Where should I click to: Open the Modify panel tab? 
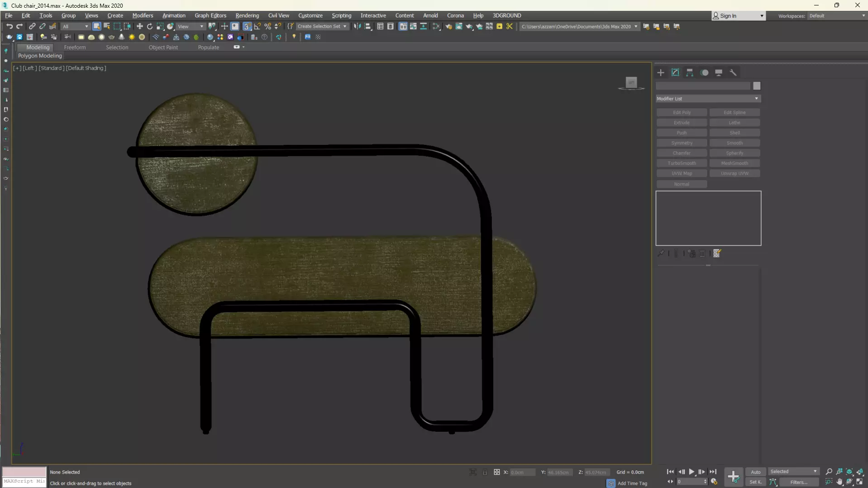675,72
